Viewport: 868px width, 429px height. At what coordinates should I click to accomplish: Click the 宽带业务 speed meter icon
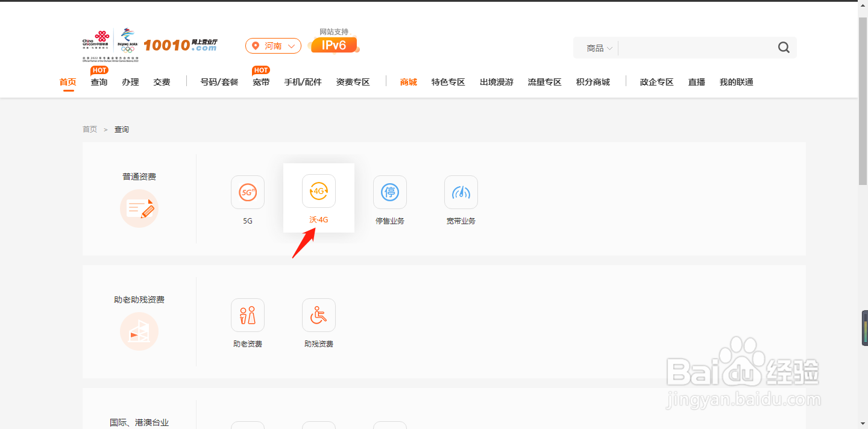click(461, 192)
